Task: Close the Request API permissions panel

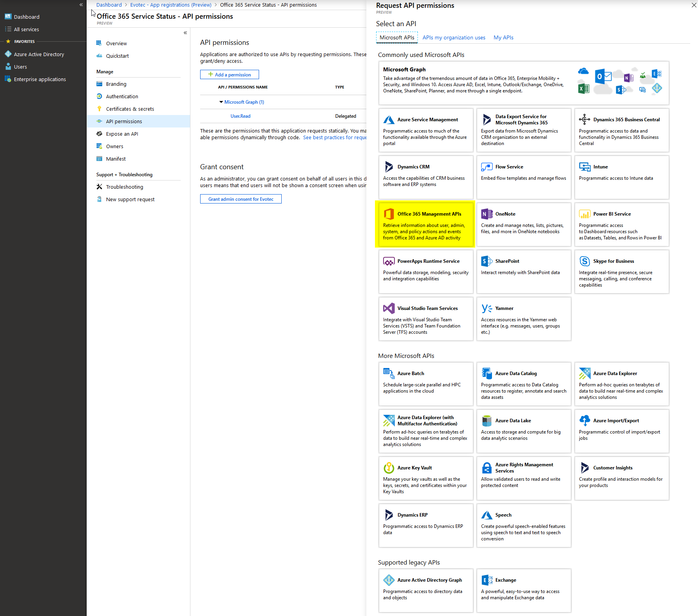Action: coord(694,5)
